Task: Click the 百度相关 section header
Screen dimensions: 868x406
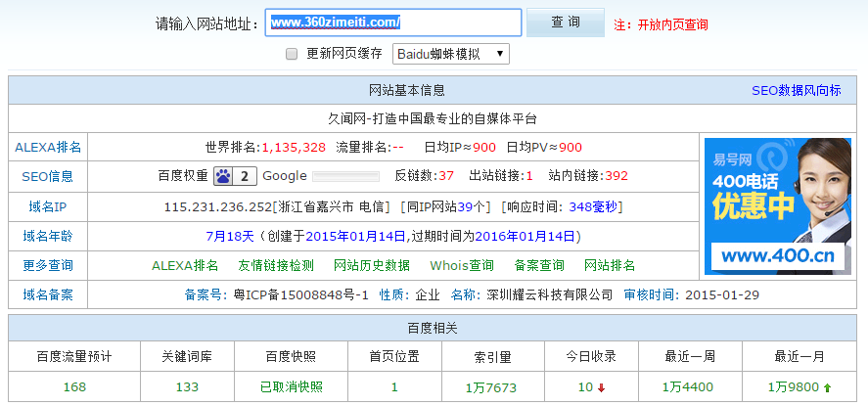Action: pos(433,328)
